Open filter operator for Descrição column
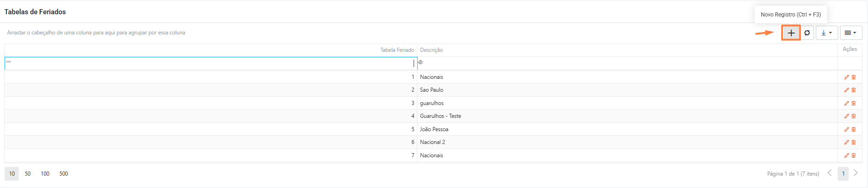This screenshot has height=188, width=868. coord(420,62)
